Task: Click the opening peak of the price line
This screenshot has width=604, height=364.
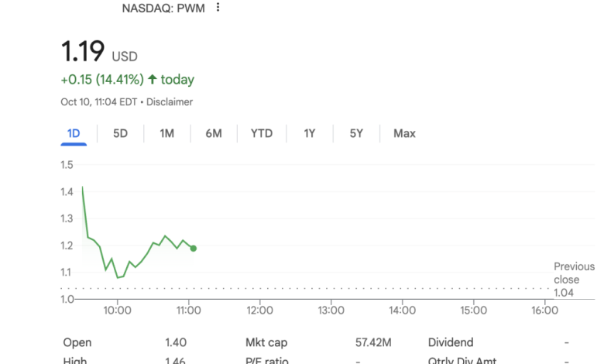Action: pyautogui.click(x=82, y=187)
